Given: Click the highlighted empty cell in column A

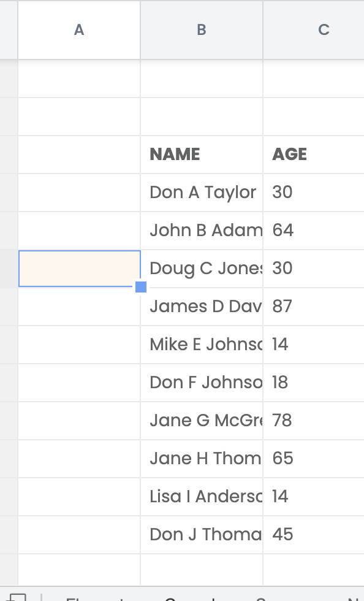Looking at the screenshot, I should pyautogui.click(x=79, y=269).
